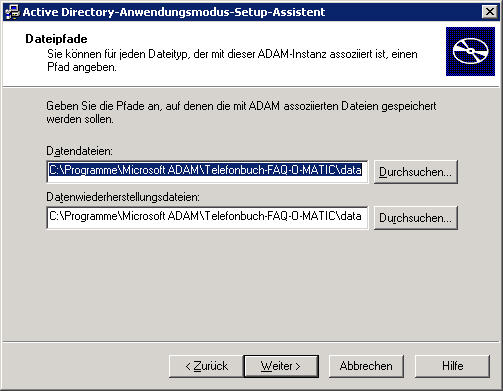Screen dimensions: 503x391
Task: Click the setup wizard icon in title bar
Action: pyautogui.click(x=12, y=12)
